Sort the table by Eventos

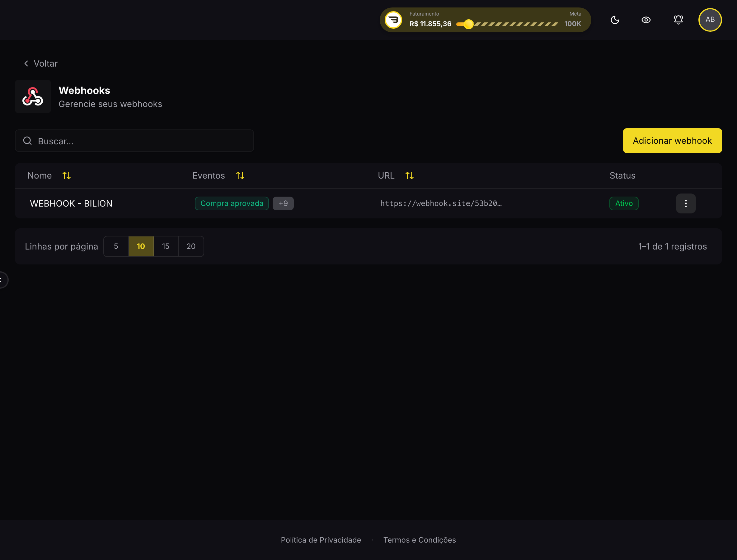pyautogui.click(x=240, y=175)
